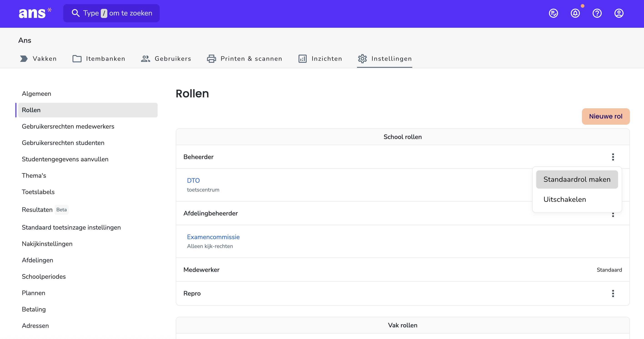Click the Vakken tag icon
This screenshot has width=644, height=339.
coord(24,58)
